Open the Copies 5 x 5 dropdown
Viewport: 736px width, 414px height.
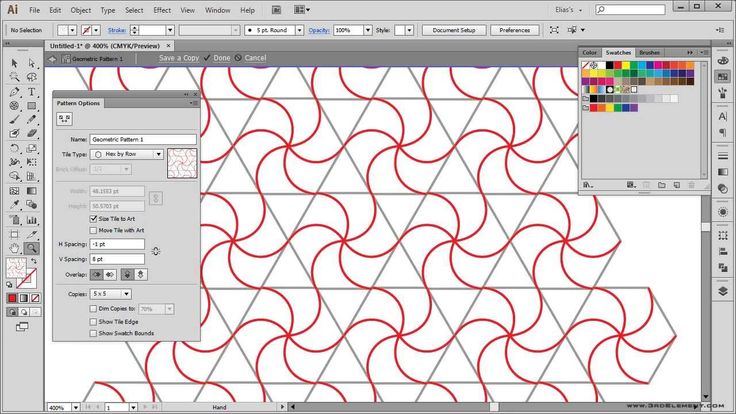click(x=111, y=294)
